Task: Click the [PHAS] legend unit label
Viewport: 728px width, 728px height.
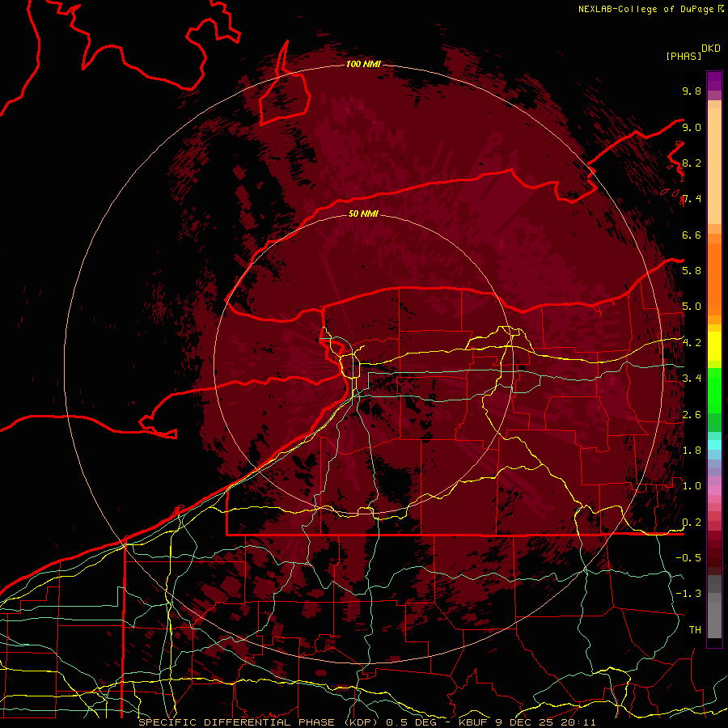Action: (684, 56)
